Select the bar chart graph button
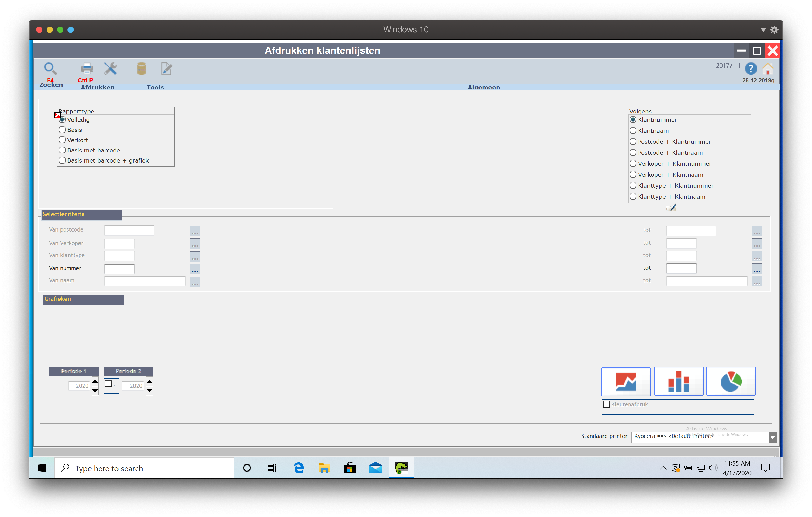812x517 pixels. click(679, 382)
